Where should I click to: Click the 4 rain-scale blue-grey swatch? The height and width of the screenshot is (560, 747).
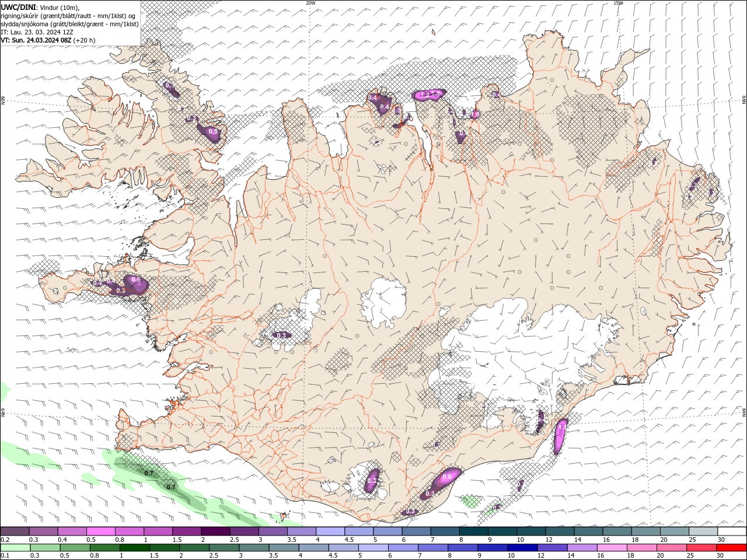(x=313, y=548)
